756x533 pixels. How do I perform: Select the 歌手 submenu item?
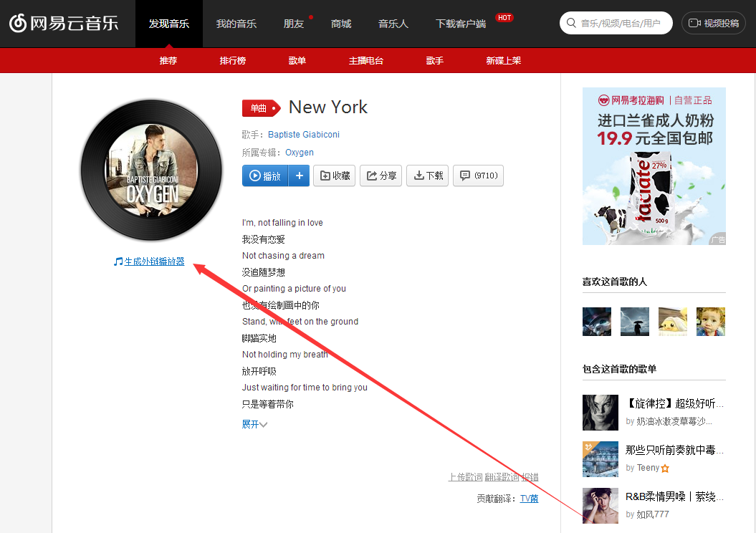click(434, 61)
